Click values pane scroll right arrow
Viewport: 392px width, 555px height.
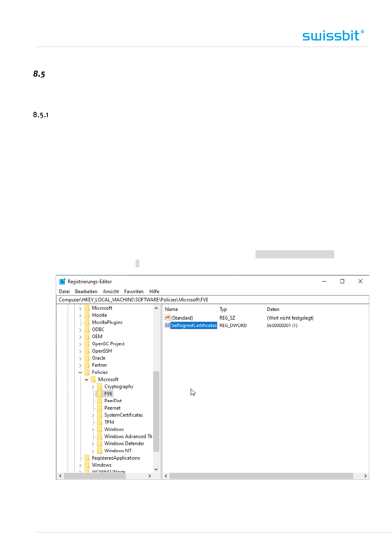tap(365, 476)
